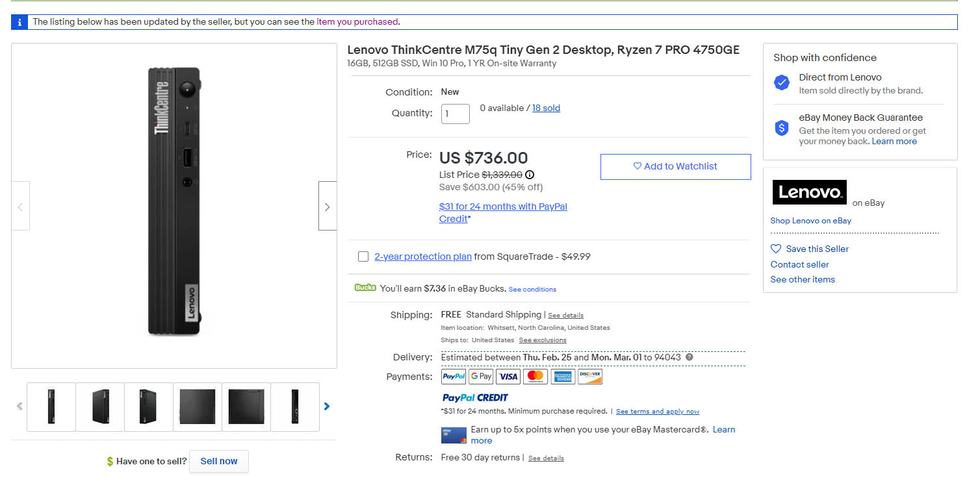Click the Contact seller link
The image size is (980, 487).
click(799, 264)
